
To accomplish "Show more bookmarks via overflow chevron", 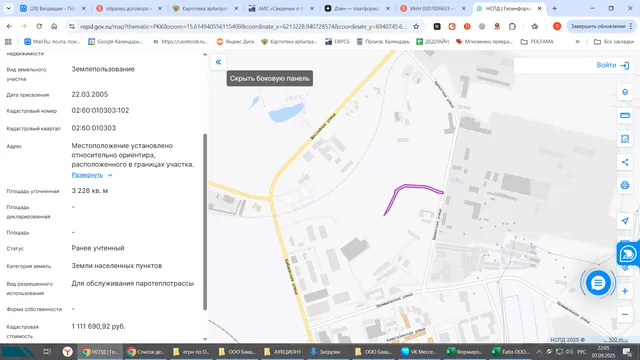I will click(578, 42).
